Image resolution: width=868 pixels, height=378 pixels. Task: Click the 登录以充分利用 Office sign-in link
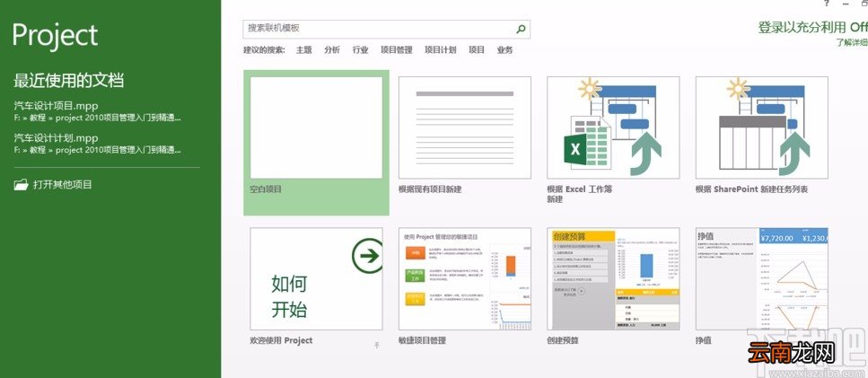tap(812, 27)
